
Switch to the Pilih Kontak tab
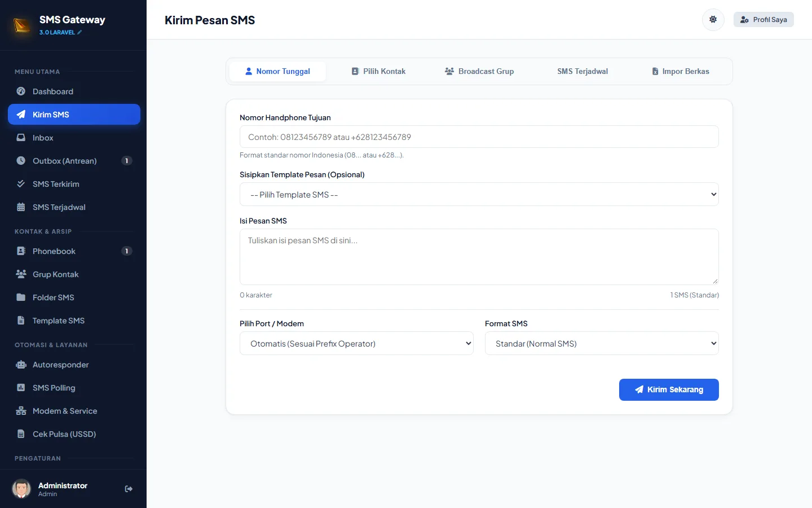point(378,72)
